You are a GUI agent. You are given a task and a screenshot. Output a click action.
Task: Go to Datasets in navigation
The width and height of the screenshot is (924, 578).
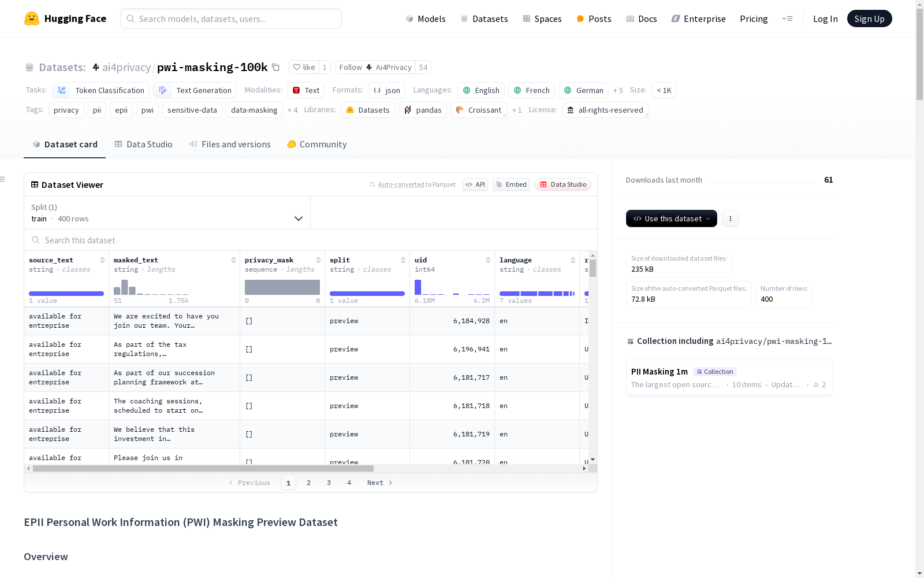(x=484, y=18)
